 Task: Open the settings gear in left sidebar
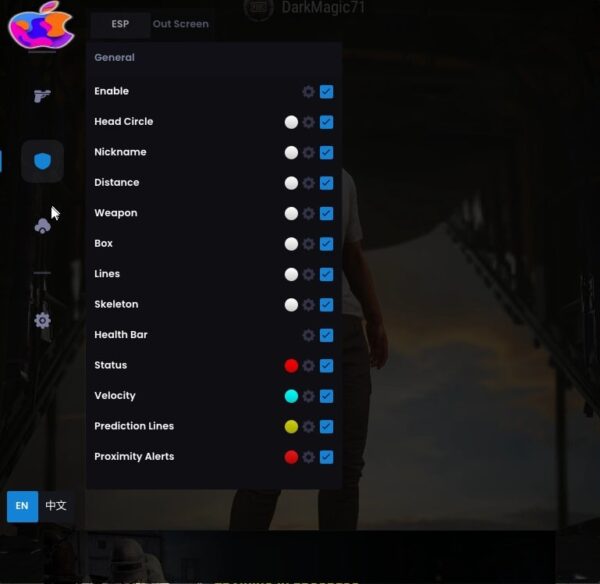point(42,321)
